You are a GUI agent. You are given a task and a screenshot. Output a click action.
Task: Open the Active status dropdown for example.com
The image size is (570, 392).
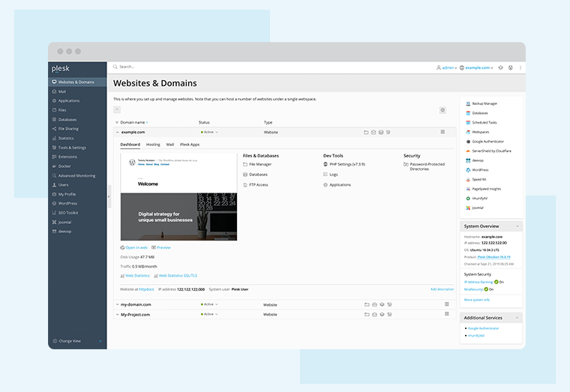[x=210, y=132]
